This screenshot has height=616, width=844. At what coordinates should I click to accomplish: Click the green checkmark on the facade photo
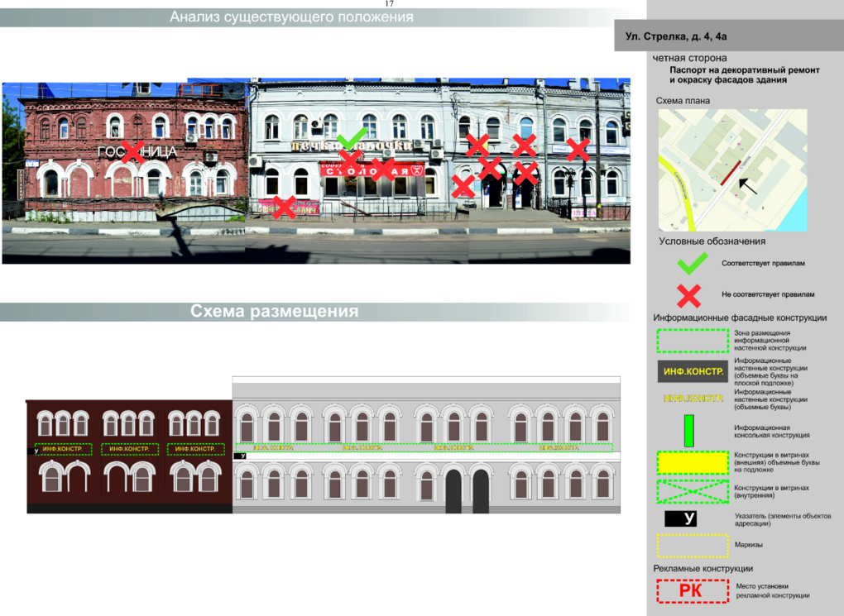(x=352, y=138)
